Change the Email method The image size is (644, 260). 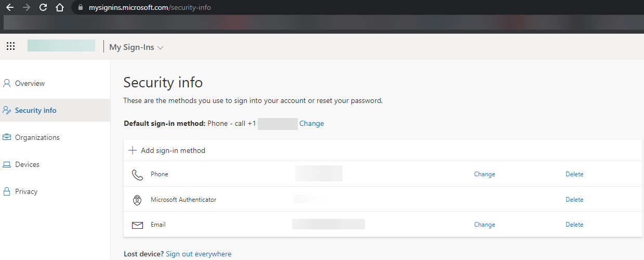[484, 225]
